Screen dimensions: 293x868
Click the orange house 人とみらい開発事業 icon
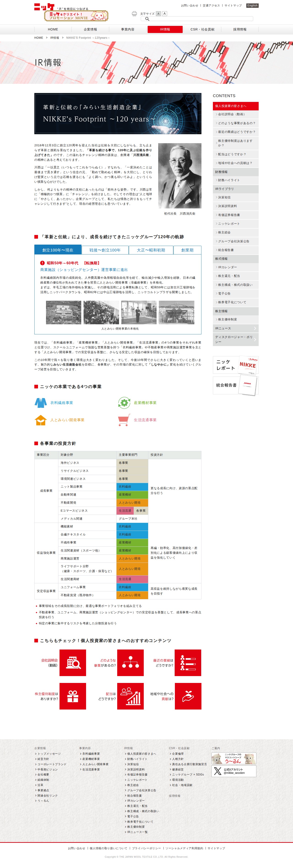click(x=41, y=420)
